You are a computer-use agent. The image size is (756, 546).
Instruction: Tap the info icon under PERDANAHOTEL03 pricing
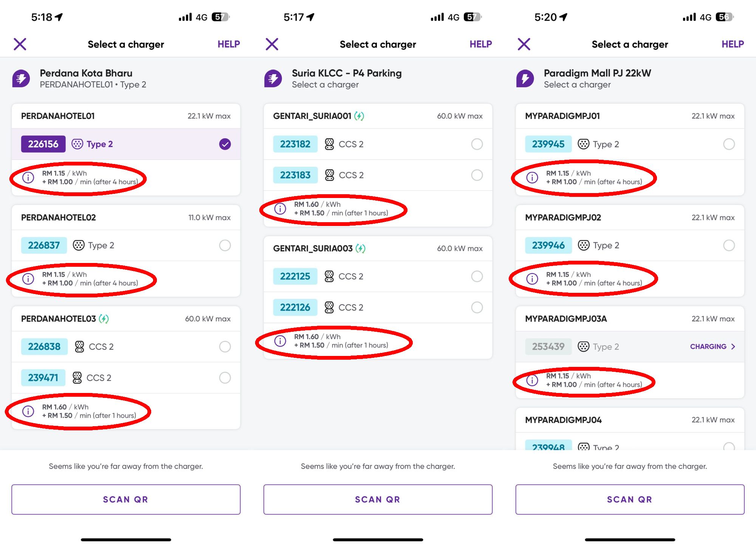(x=28, y=411)
